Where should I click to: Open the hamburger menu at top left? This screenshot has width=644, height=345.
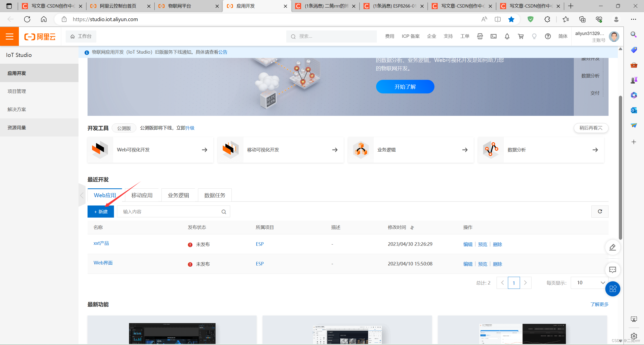(9, 36)
